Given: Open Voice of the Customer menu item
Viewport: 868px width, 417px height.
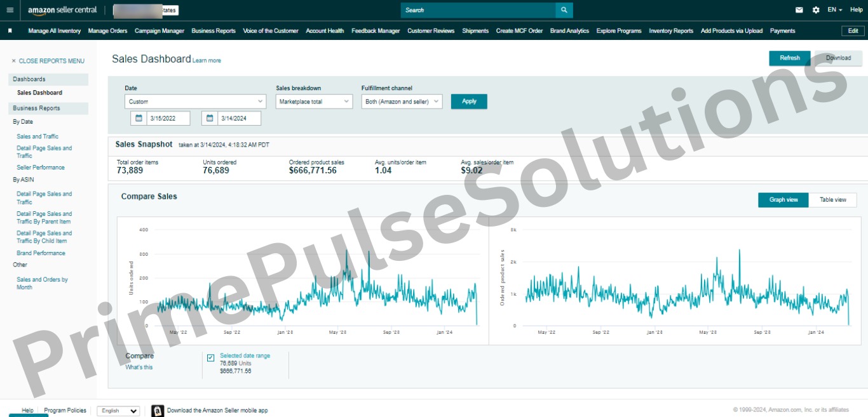Looking at the screenshot, I should [271, 30].
